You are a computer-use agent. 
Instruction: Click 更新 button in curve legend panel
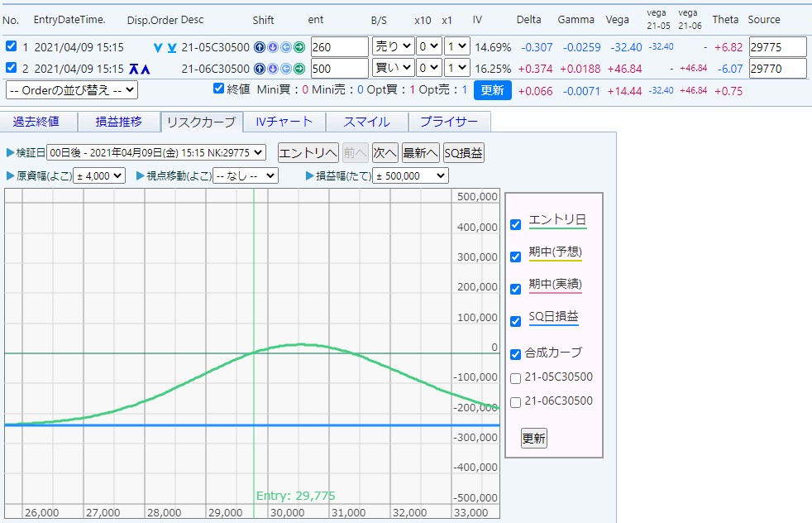click(x=534, y=439)
